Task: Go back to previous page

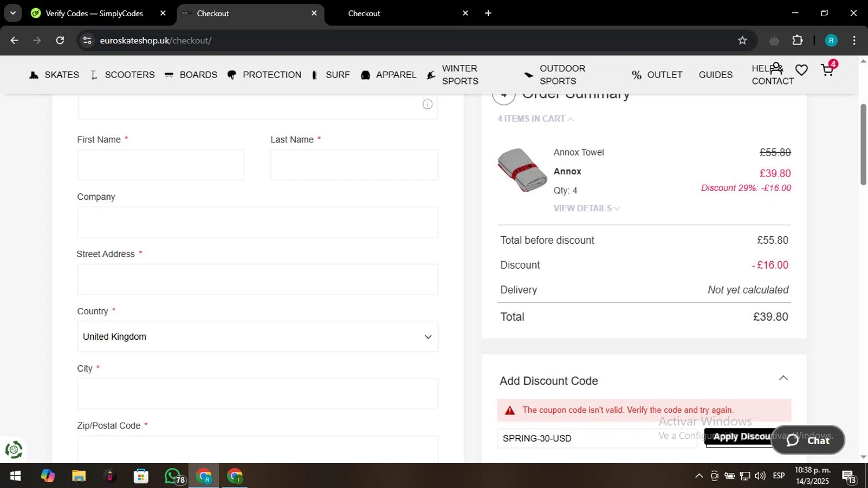Action: coord(14,41)
